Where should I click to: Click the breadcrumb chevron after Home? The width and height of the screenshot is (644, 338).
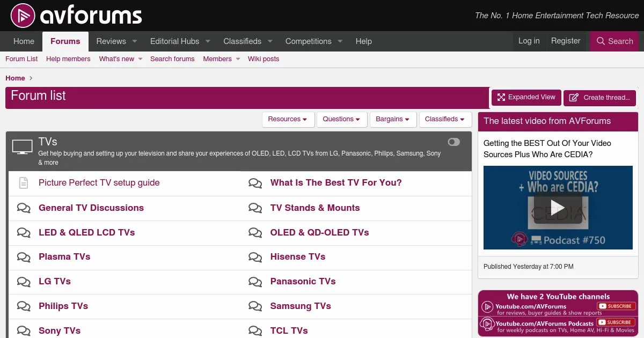pos(31,78)
